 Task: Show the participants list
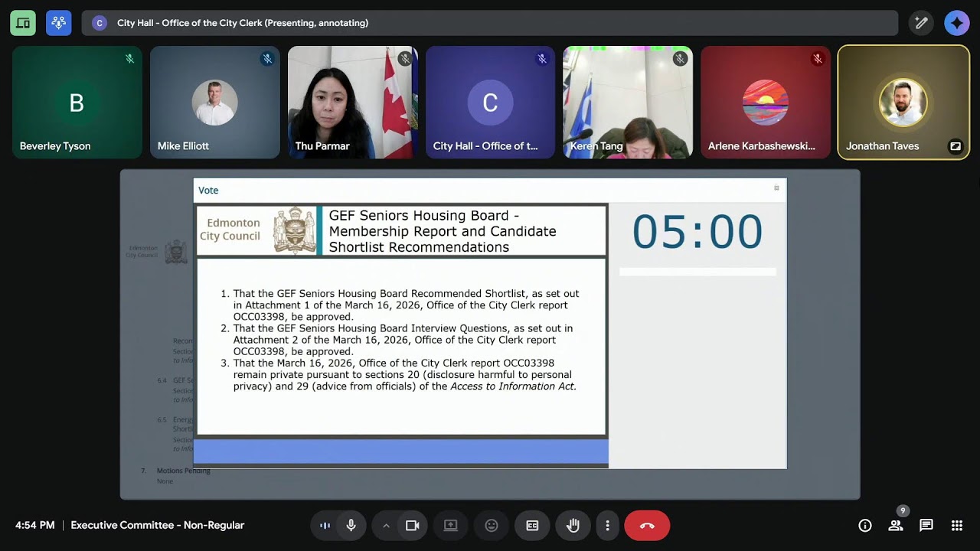coord(896,526)
